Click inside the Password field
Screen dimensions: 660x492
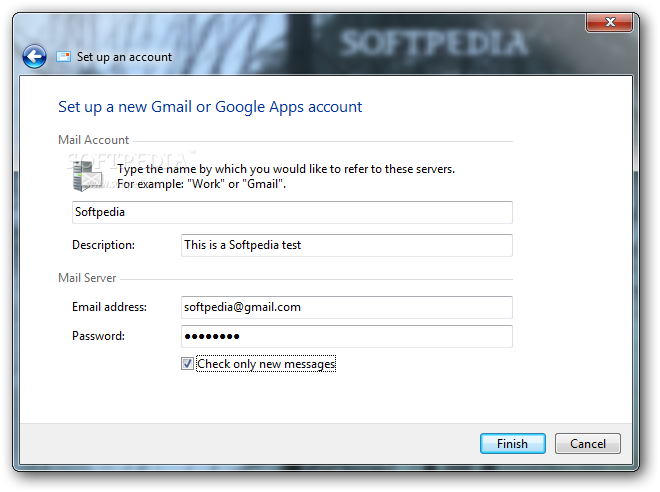click(347, 336)
